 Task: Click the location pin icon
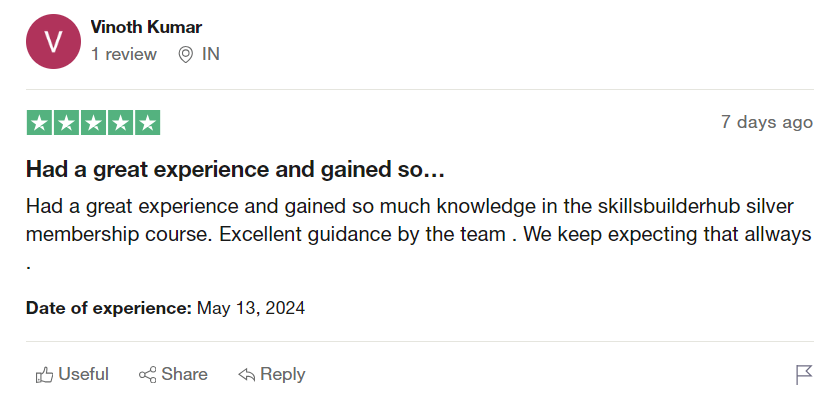pos(186,55)
